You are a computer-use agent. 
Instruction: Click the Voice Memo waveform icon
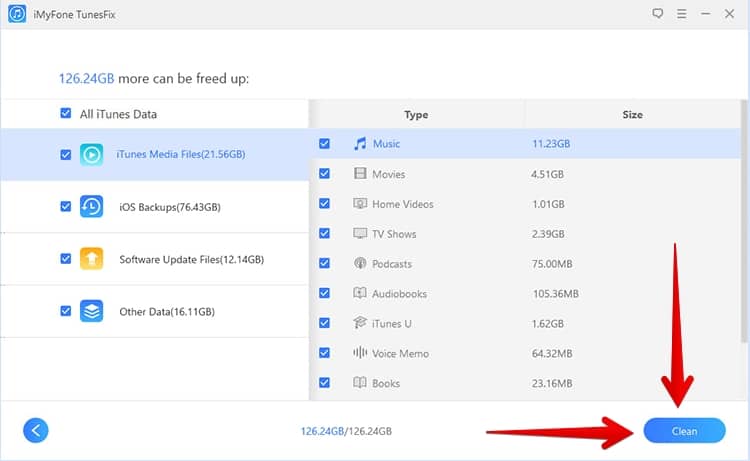tap(360, 352)
